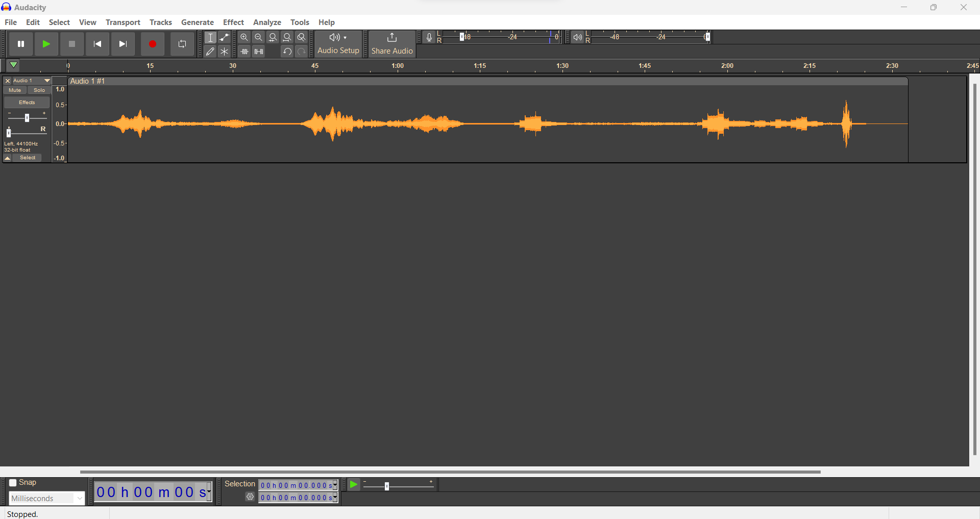
Task: Open the Help menu
Action: 327,22
